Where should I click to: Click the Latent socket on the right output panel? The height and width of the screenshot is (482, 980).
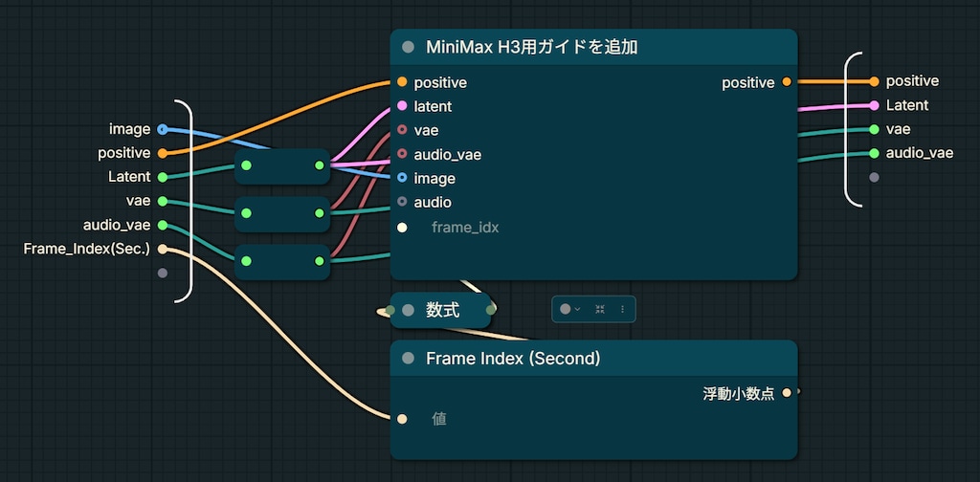[874, 105]
